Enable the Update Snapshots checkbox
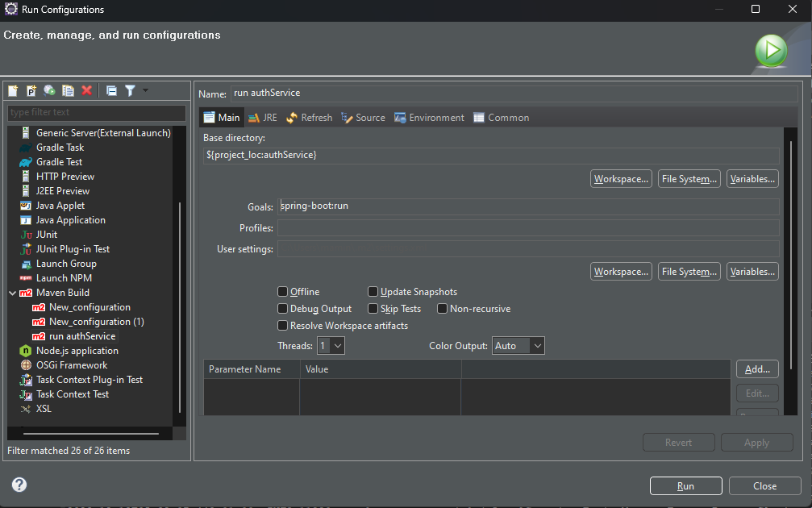This screenshot has width=812, height=508. pos(373,292)
